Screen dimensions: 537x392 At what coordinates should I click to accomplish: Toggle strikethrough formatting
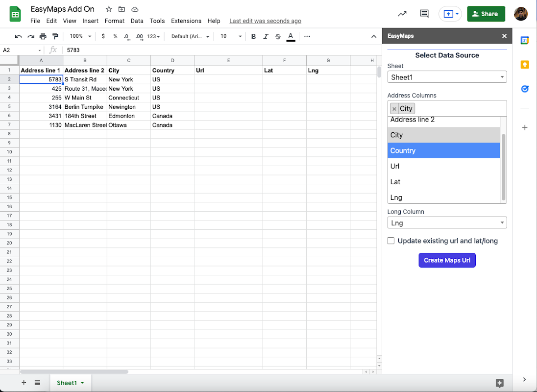coord(278,36)
